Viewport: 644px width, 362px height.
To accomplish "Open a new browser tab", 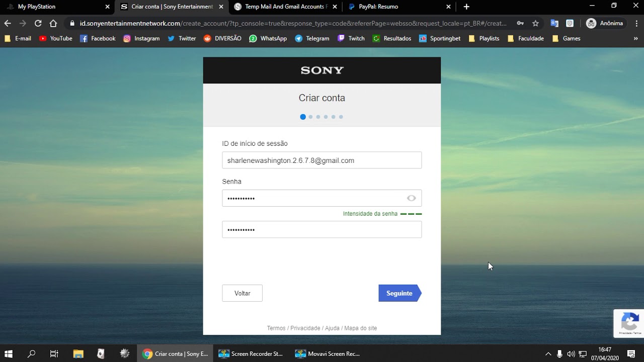I will pos(466,7).
